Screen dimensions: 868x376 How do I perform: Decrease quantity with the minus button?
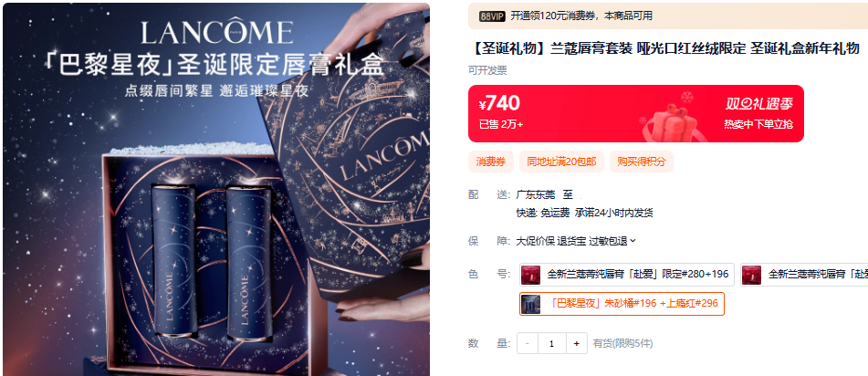click(527, 343)
